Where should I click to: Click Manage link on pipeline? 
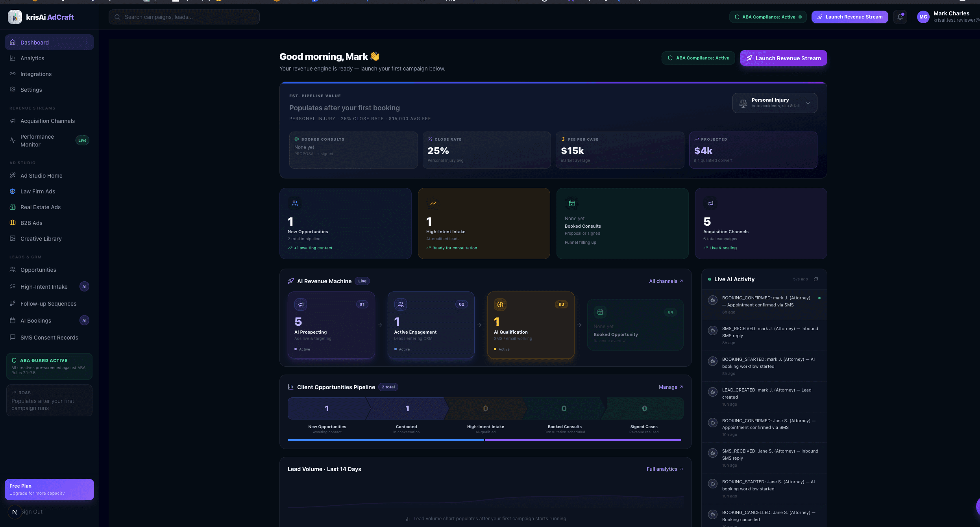click(x=671, y=387)
